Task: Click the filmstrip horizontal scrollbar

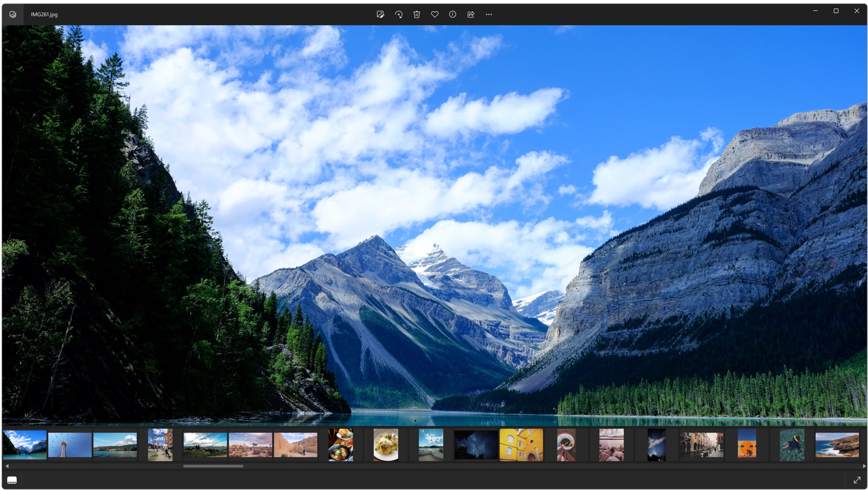Action: [x=213, y=466]
